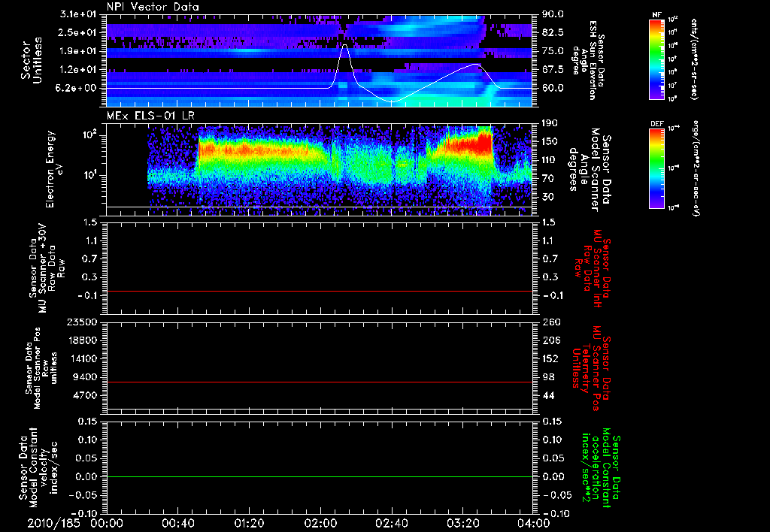
Task: Click the "2010/185" date label
Action: pos(53,523)
